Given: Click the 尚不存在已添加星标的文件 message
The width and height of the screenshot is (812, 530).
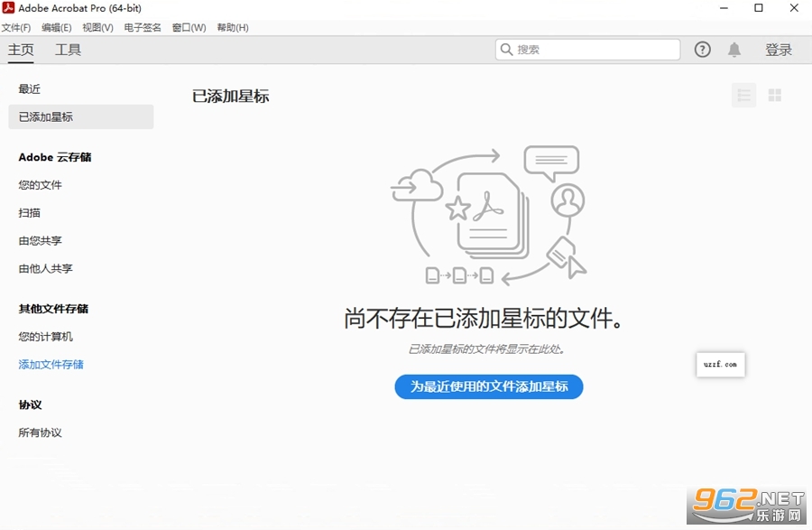Looking at the screenshot, I should click(484, 318).
